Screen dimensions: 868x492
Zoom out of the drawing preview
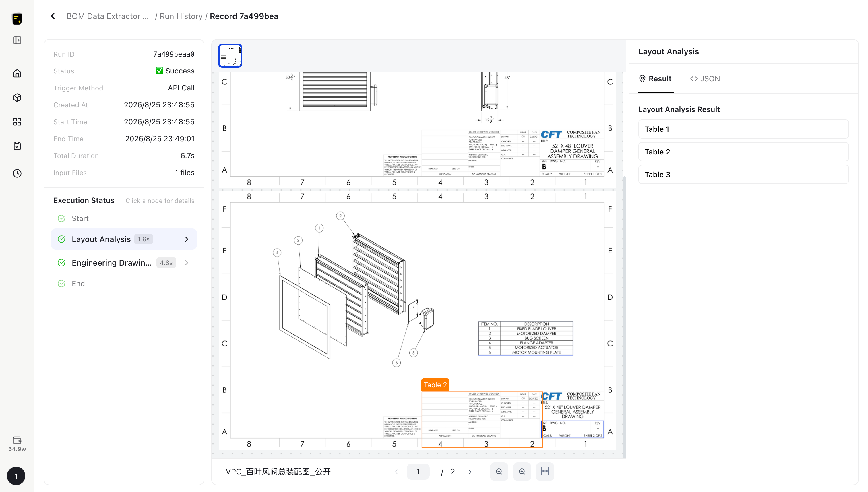pyautogui.click(x=499, y=471)
